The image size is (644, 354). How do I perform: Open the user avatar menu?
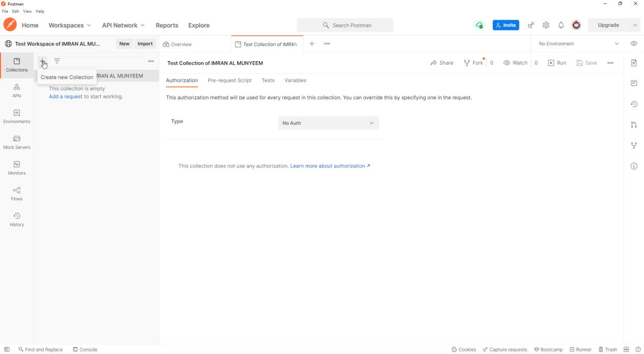tap(576, 25)
